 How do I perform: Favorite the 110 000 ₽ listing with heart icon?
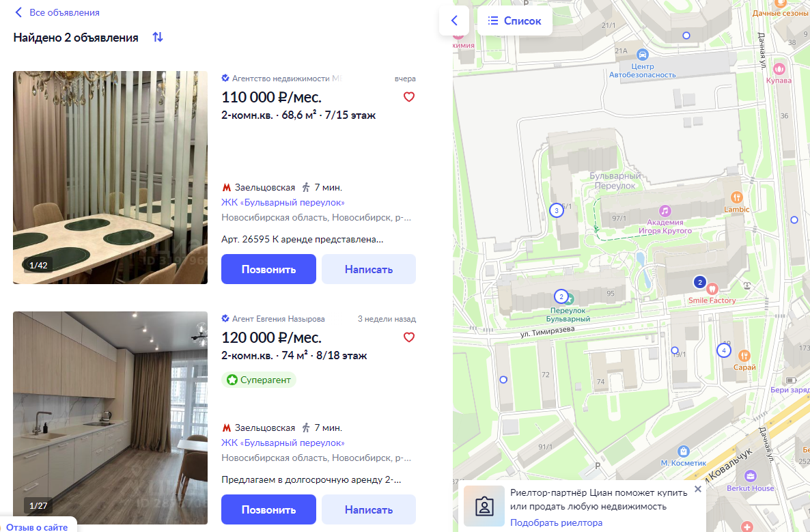[408, 97]
